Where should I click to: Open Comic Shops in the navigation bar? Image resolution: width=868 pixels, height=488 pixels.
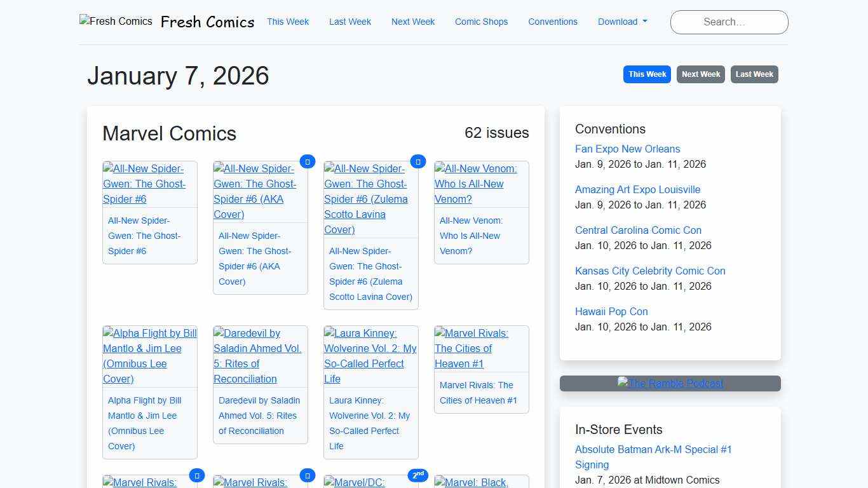point(481,22)
